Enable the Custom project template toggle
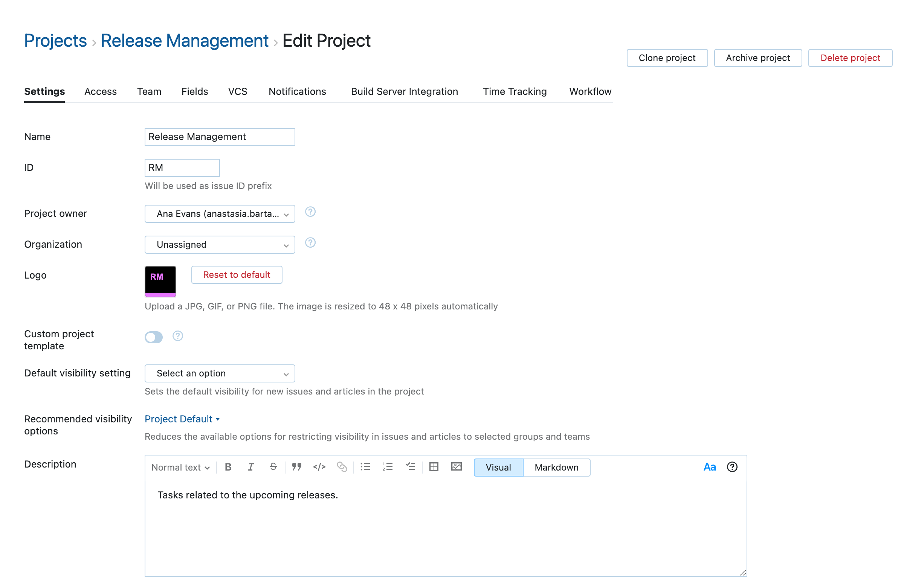Screen dimensions: 904x588 153,337
